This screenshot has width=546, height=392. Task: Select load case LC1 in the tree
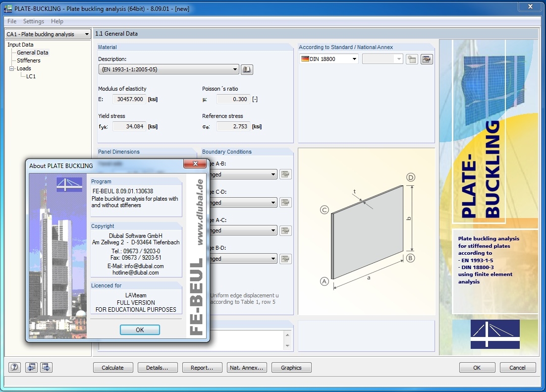pos(31,76)
